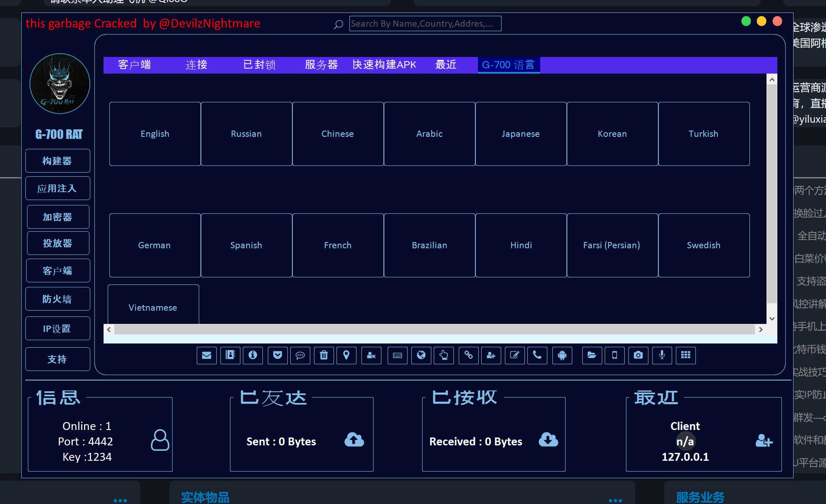This screenshot has width=826, height=504.
Task: Select the Chinese language tile
Action: (x=338, y=134)
